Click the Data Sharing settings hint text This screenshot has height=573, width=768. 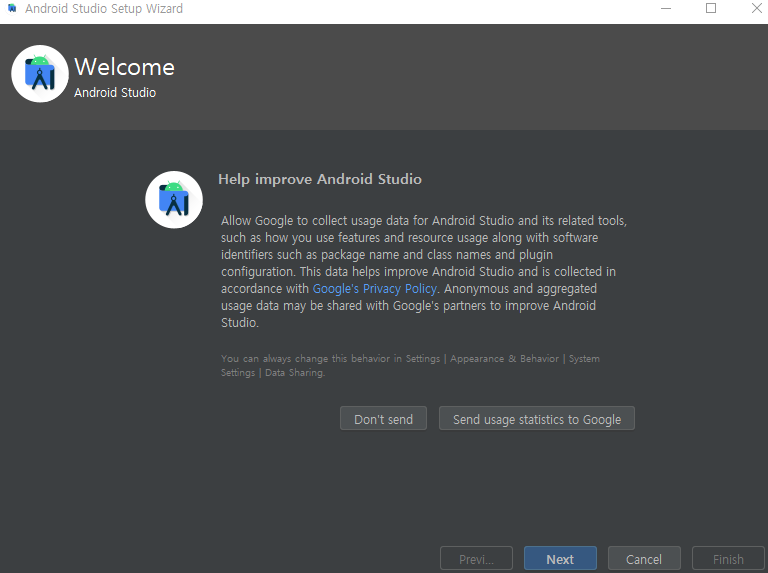(410, 365)
